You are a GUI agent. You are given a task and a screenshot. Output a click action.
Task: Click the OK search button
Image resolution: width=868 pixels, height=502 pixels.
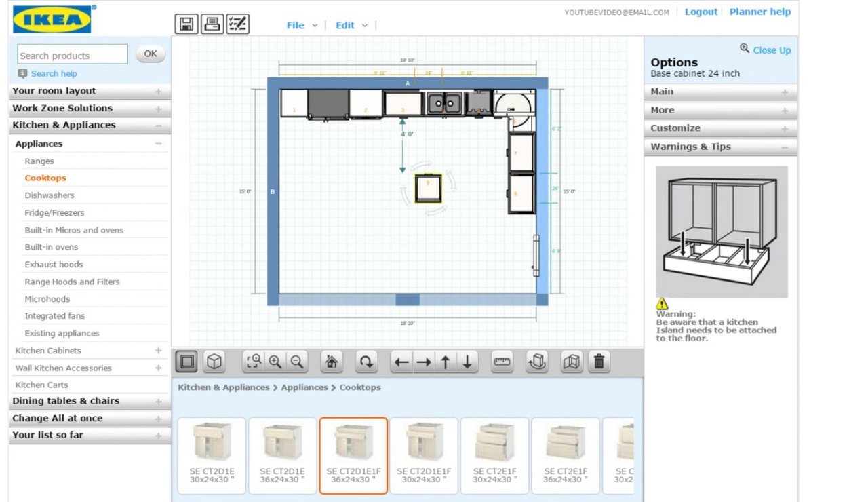[151, 54]
